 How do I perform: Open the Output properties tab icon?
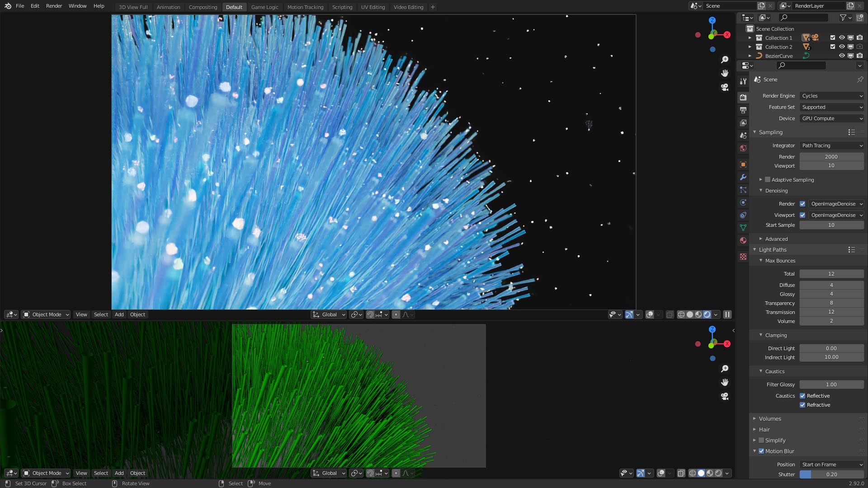pyautogui.click(x=743, y=110)
